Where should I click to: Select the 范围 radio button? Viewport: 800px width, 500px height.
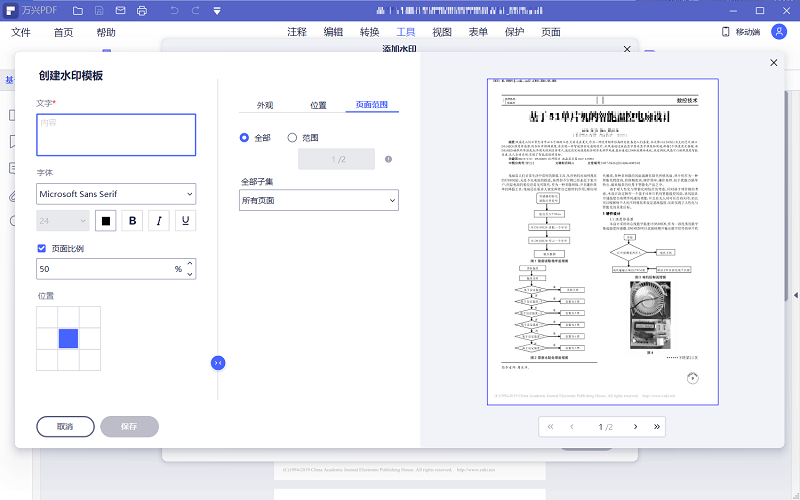pyautogui.click(x=292, y=137)
